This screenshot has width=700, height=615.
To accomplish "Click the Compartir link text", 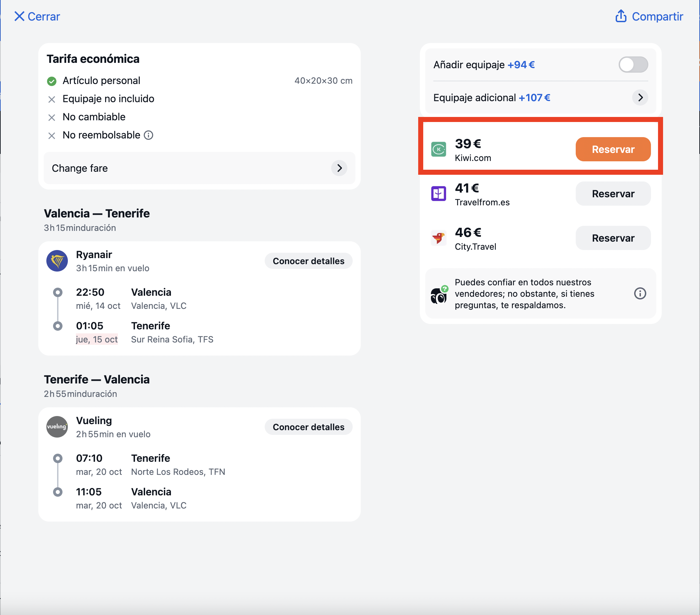I will [x=657, y=16].
